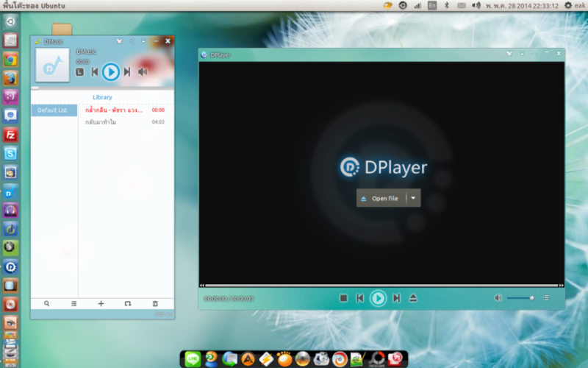Open the Join us link in DMusic
The height and width of the screenshot is (368, 588).
point(163,314)
